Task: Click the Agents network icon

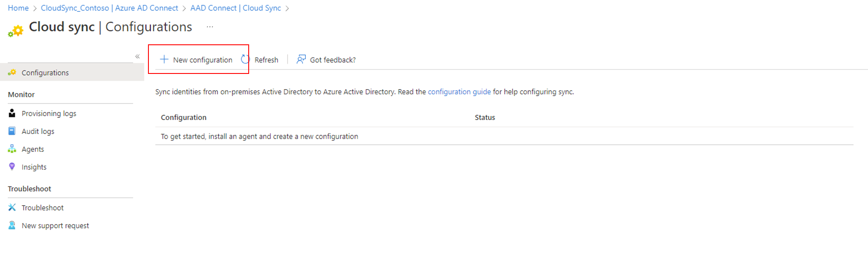Action: pos(12,149)
